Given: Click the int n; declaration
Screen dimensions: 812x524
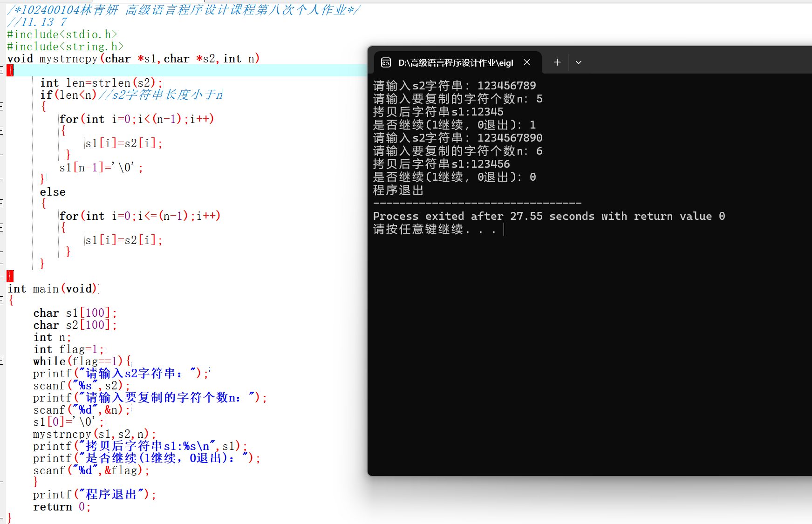Looking at the screenshot, I should pos(52,337).
